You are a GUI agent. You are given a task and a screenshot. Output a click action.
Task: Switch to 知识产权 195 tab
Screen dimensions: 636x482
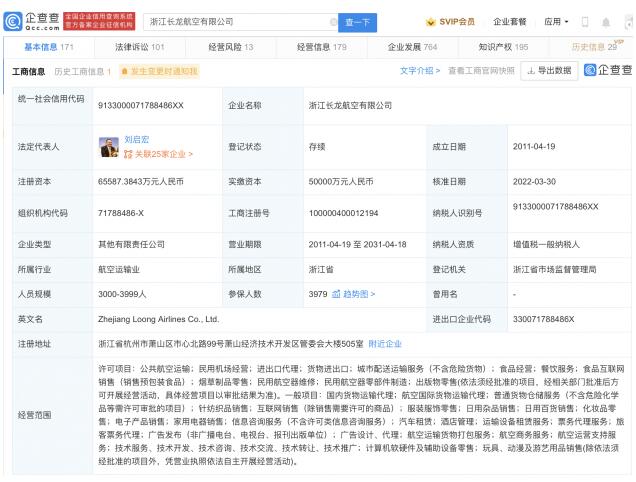[503, 47]
